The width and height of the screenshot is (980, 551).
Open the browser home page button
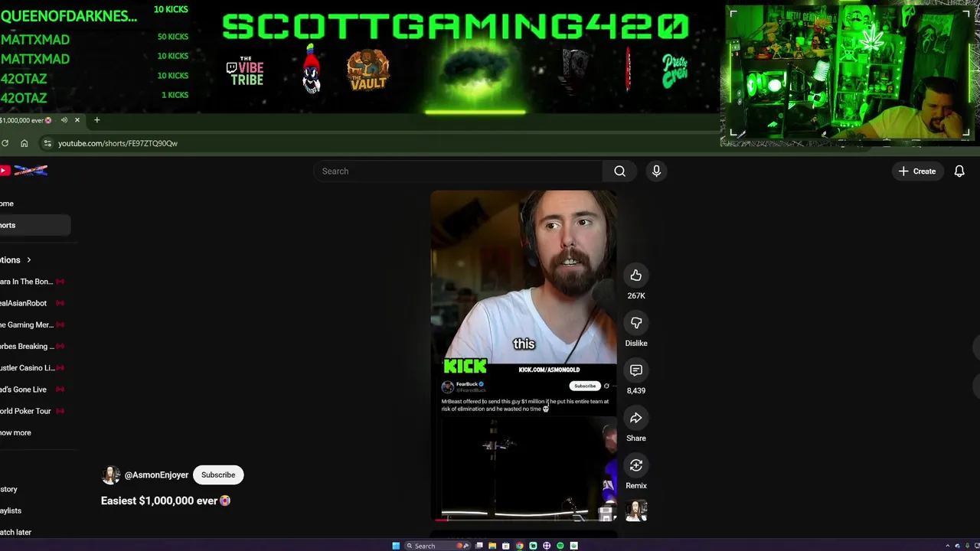24,143
